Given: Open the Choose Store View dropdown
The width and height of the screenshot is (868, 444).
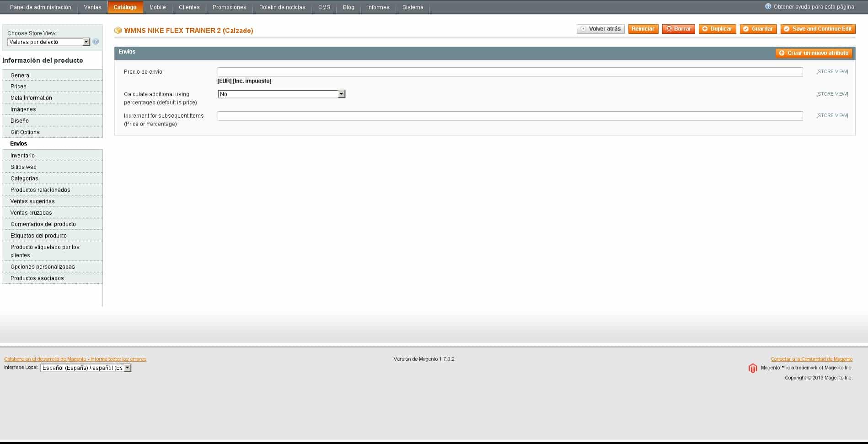Looking at the screenshot, I should [x=48, y=42].
